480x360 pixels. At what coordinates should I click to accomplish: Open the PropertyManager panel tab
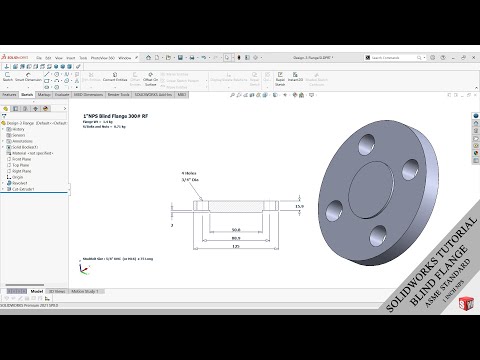[15, 109]
